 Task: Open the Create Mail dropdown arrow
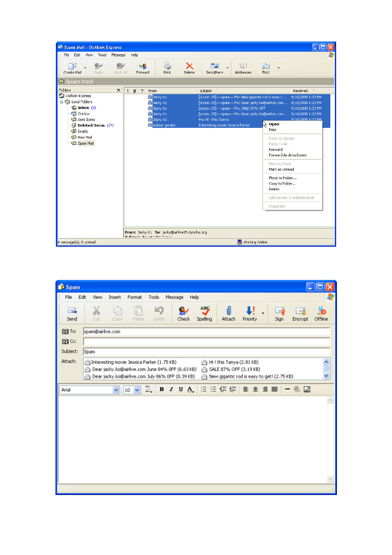click(85, 68)
